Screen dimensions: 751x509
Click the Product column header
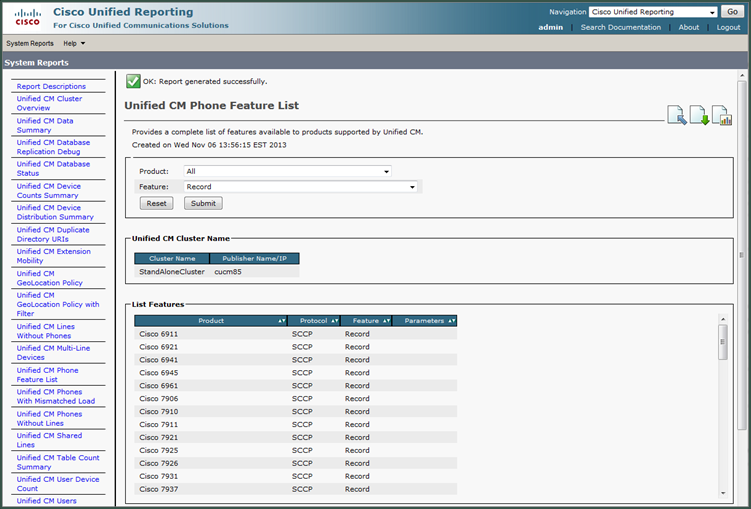click(x=211, y=321)
